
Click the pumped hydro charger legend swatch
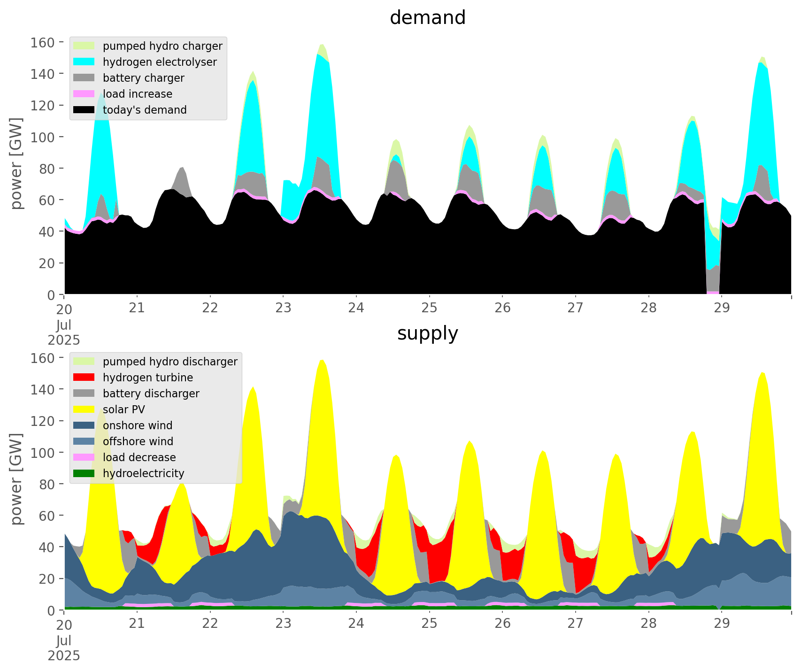coord(84,46)
